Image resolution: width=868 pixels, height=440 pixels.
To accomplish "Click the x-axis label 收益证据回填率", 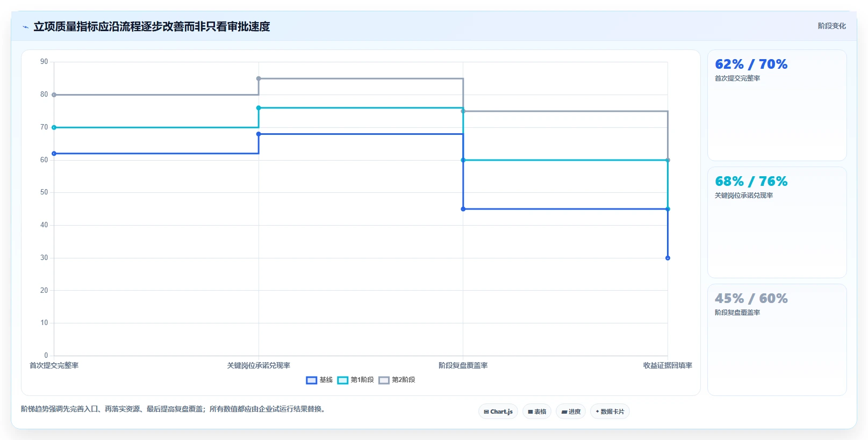I will [x=668, y=365].
